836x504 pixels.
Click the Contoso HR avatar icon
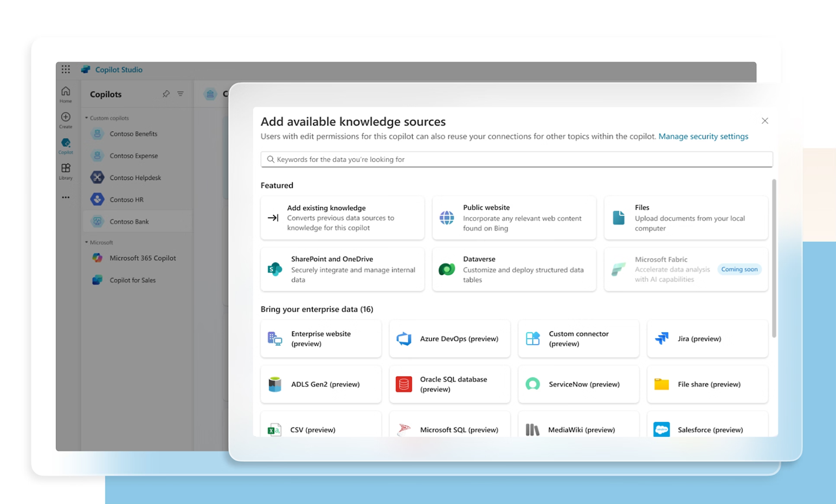tap(97, 199)
